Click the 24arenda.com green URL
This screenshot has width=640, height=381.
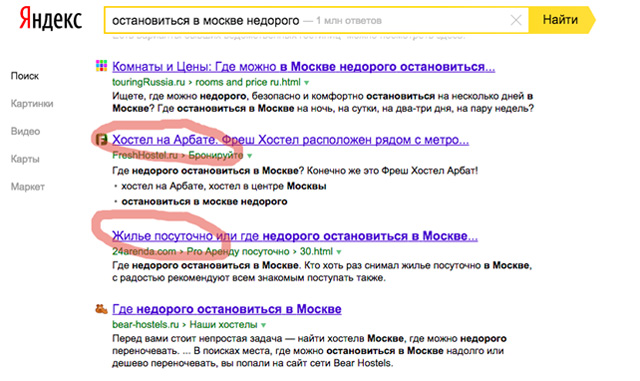pyautogui.click(x=144, y=252)
